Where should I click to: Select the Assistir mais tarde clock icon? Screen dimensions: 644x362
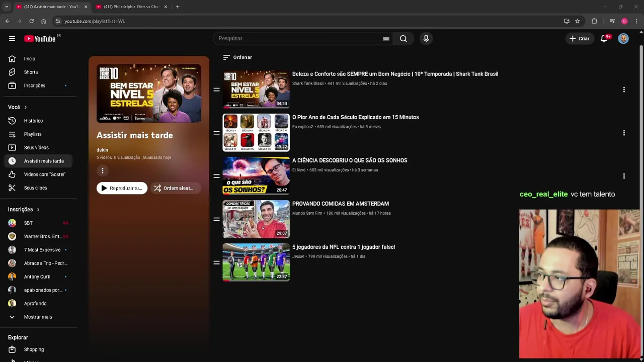(x=12, y=161)
